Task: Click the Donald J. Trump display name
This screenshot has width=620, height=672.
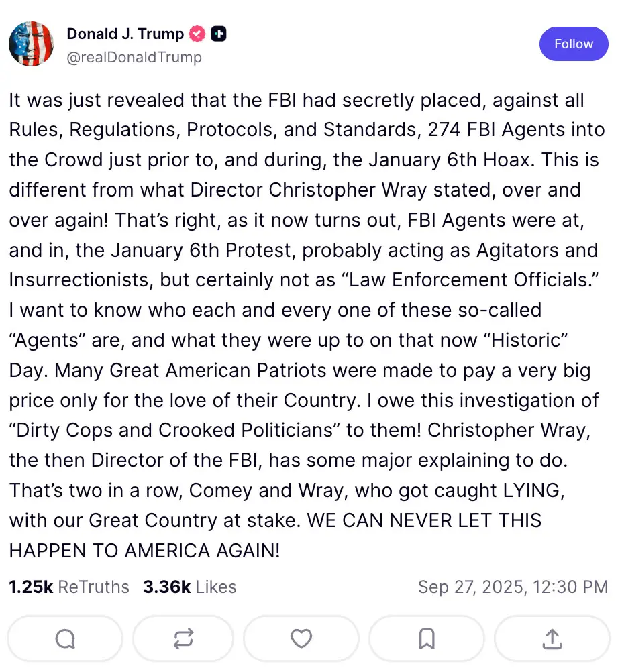Action: click(x=125, y=34)
